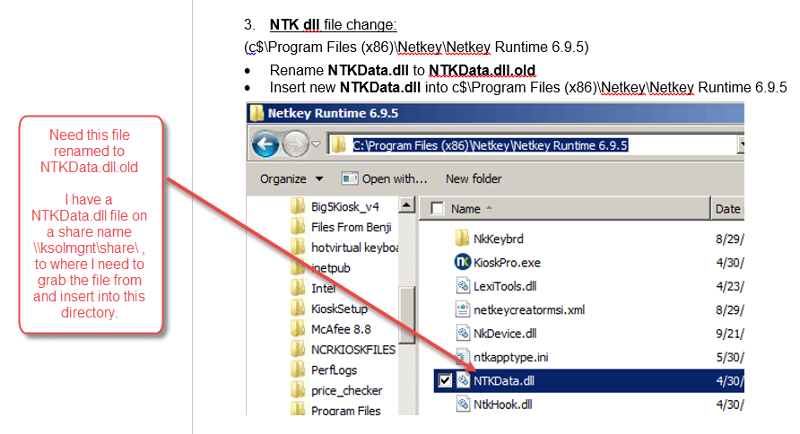This screenshot has height=434, width=800.
Task: Open KioskSetup folder in tree
Action: click(339, 309)
